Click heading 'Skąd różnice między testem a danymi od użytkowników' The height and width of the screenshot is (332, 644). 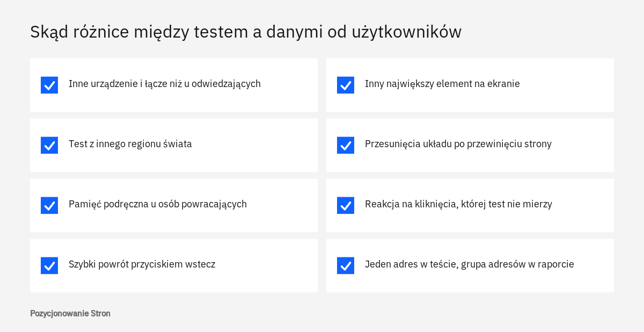[x=246, y=32]
